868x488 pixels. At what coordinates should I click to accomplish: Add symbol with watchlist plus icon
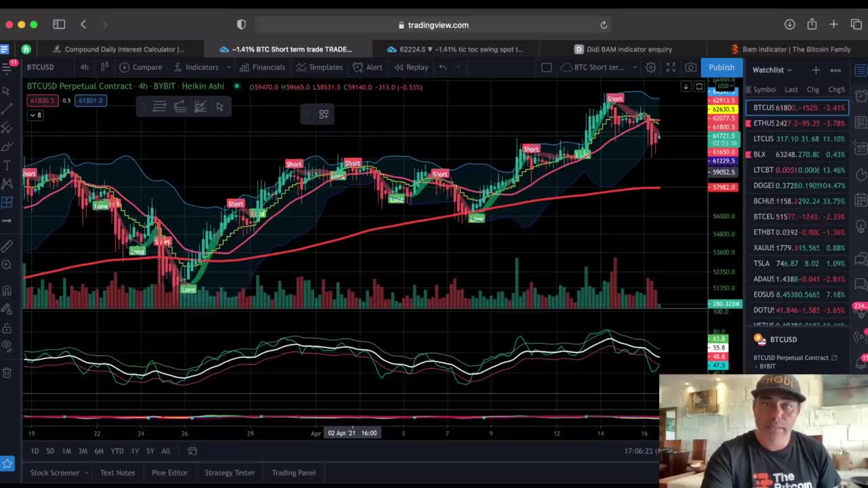tap(816, 70)
